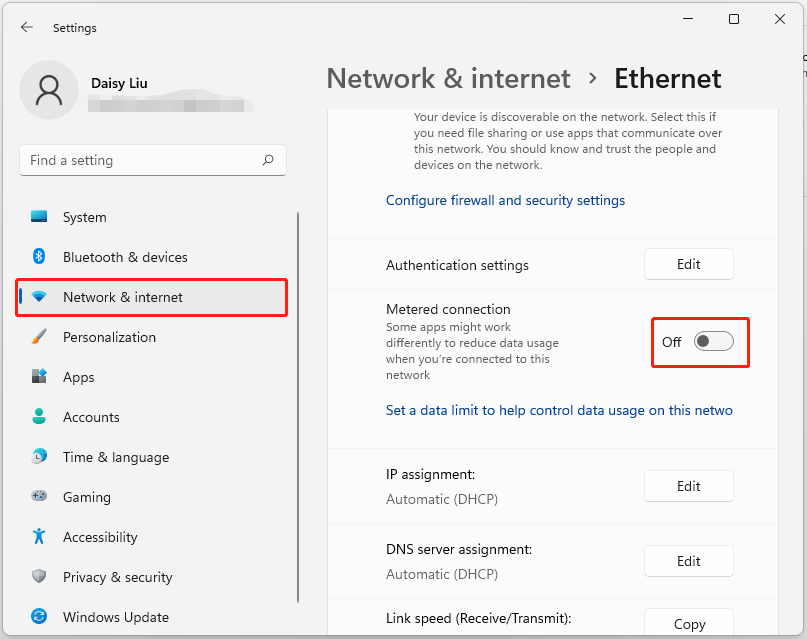Click the System monitor icon
Image resolution: width=807 pixels, height=639 pixels.
[39, 217]
